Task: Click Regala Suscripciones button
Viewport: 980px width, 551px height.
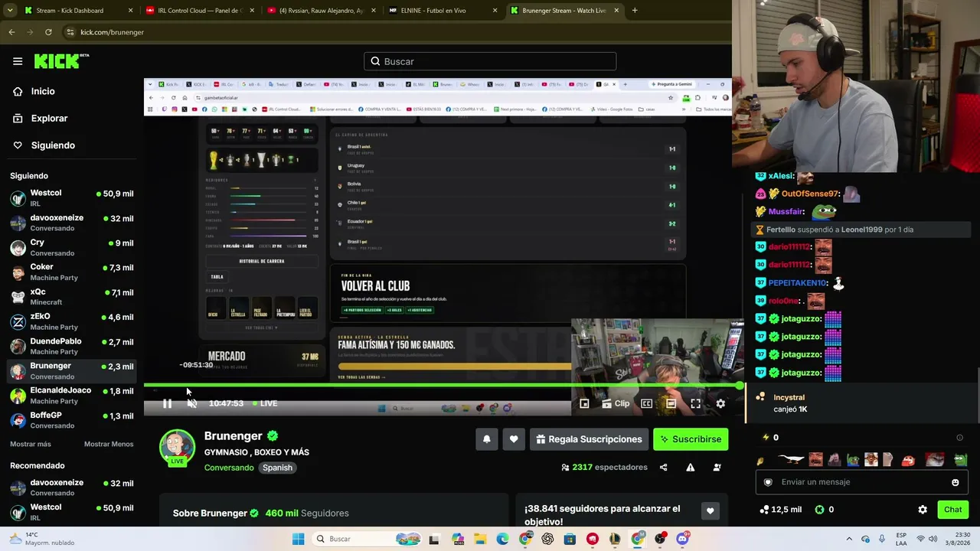Action: pyautogui.click(x=589, y=439)
